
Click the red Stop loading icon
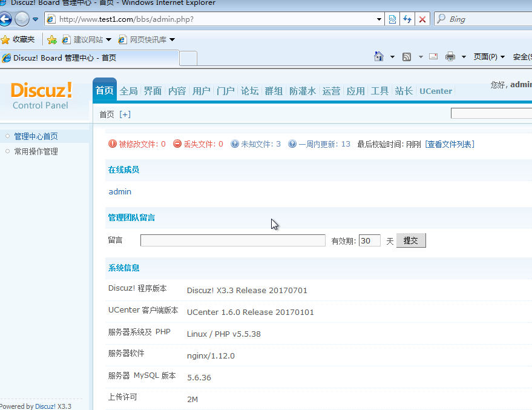coord(422,19)
